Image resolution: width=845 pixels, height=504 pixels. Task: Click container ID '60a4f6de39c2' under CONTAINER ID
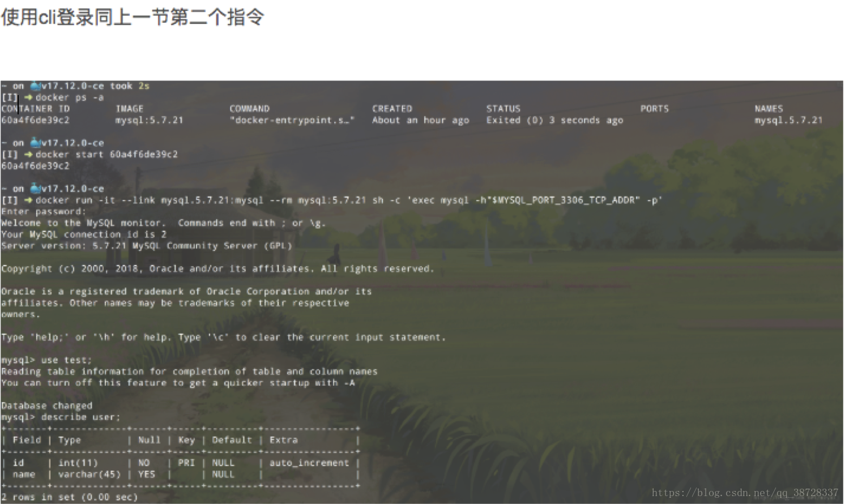pos(35,120)
